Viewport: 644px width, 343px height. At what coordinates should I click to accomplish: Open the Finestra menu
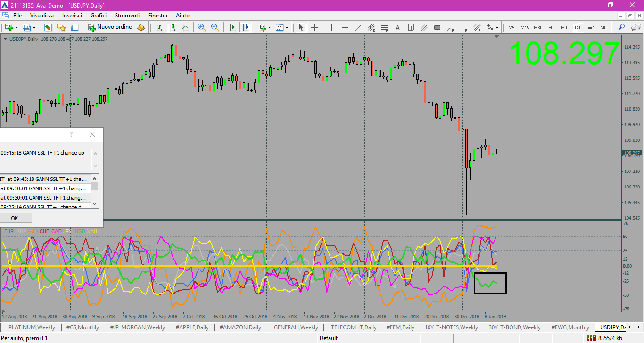coord(157,16)
